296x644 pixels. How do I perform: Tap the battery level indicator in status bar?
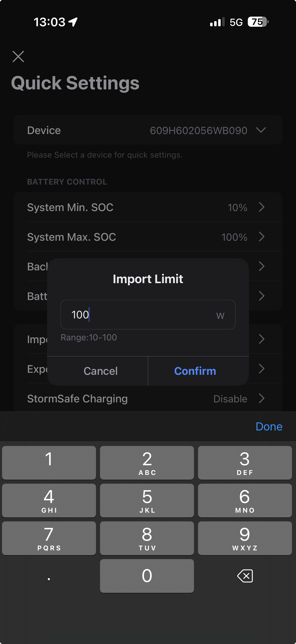258,22
